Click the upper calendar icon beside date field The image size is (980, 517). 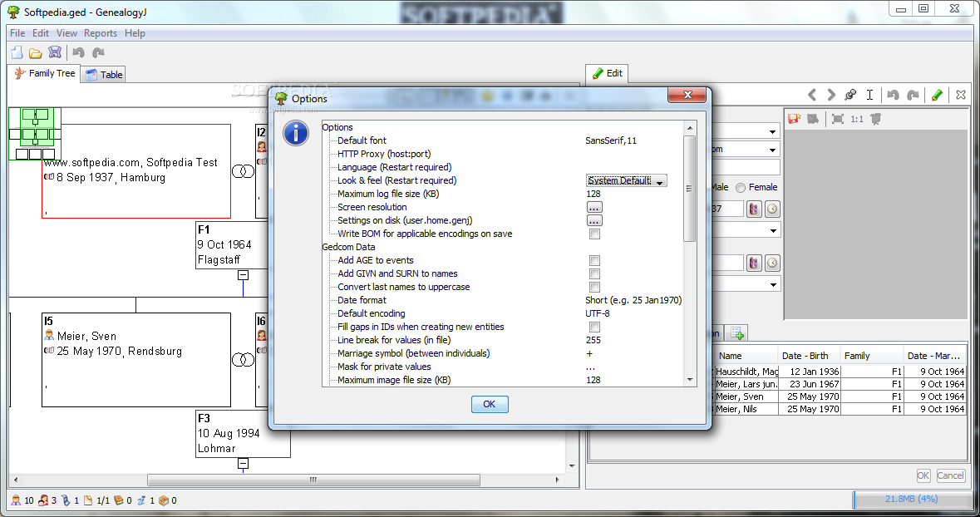(x=754, y=209)
